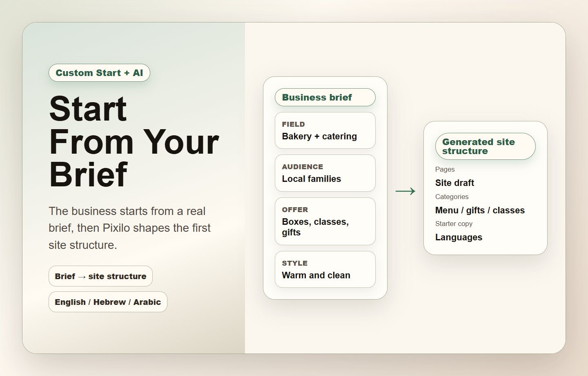Click the Languages entry
This screenshot has height=376, width=588.
[x=459, y=237]
